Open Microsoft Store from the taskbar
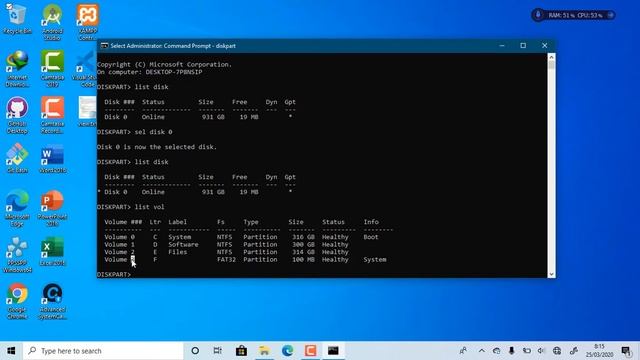 241,351
